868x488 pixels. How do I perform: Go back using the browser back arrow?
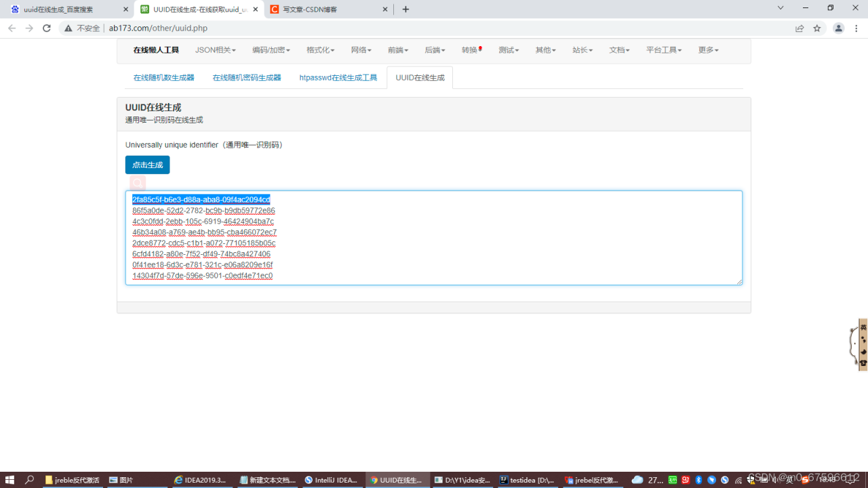pos(12,28)
